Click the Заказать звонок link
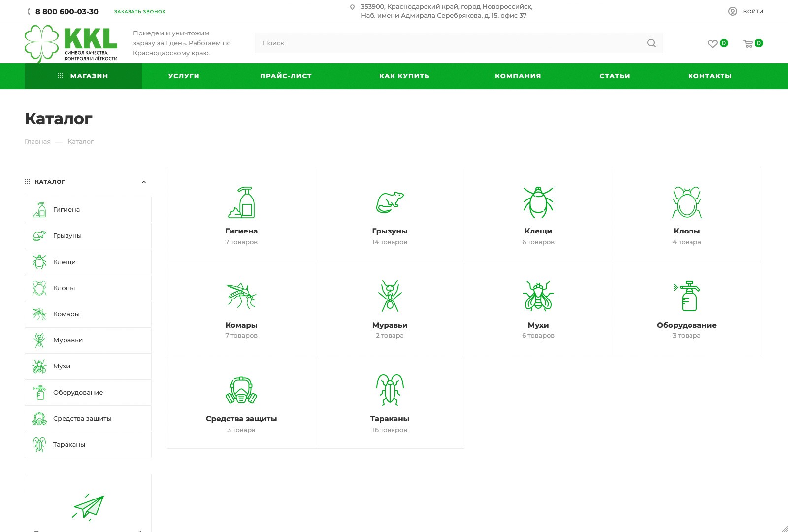Screen dimensions: 788x532 coord(140,12)
